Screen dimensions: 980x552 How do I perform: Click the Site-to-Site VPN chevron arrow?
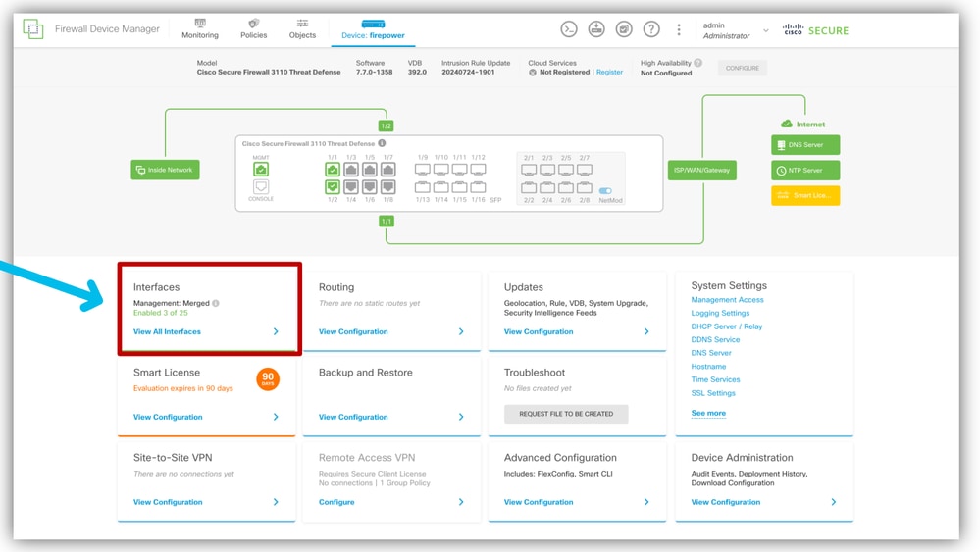tap(276, 502)
